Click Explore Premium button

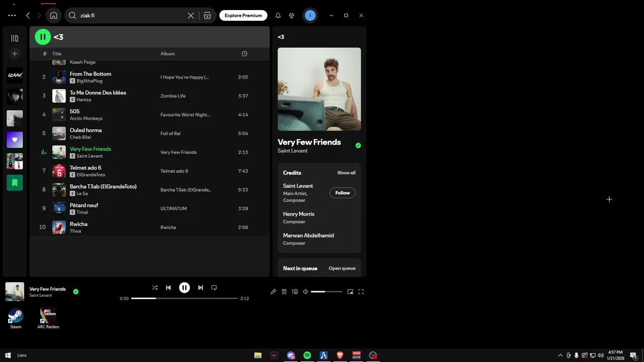click(x=243, y=16)
